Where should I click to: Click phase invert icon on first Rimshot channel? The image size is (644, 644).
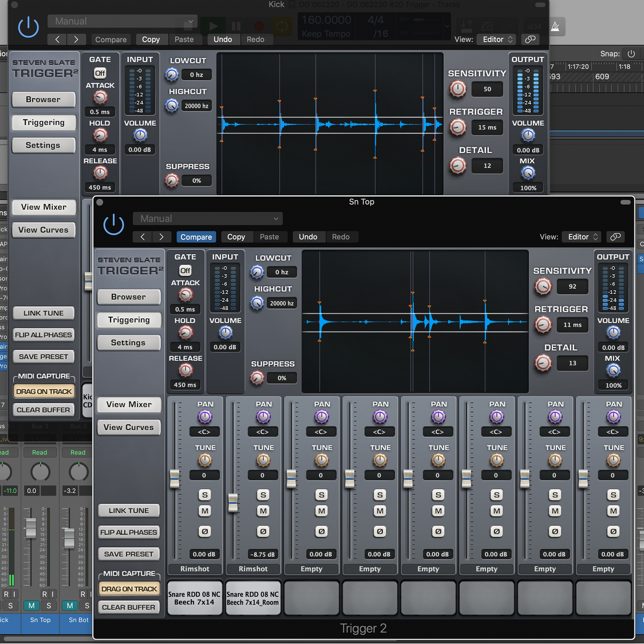[x=205, y=531]
